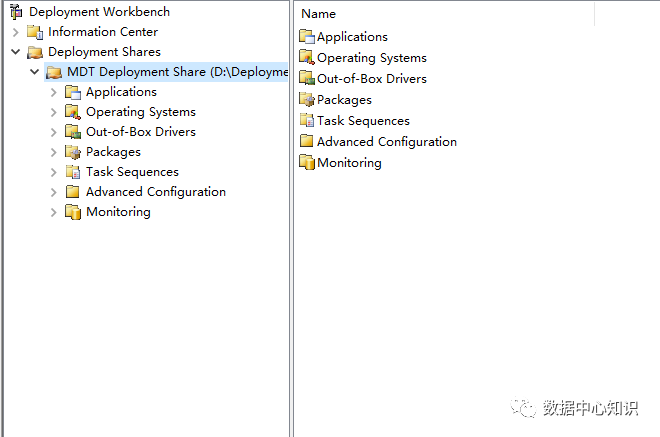Click Out-of-Box Drivers icon in the right pane
Screen dimensions: 660x437
click(x=307, y=78)
